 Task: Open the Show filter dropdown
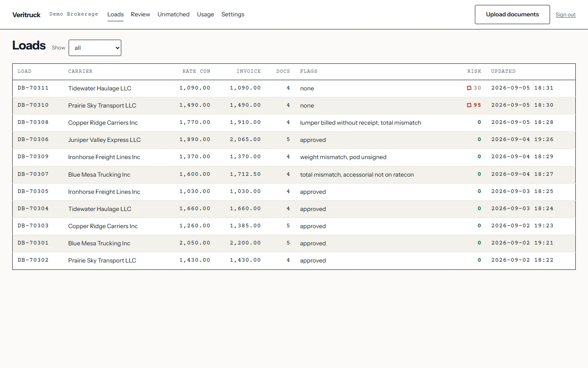coord(95,48)
